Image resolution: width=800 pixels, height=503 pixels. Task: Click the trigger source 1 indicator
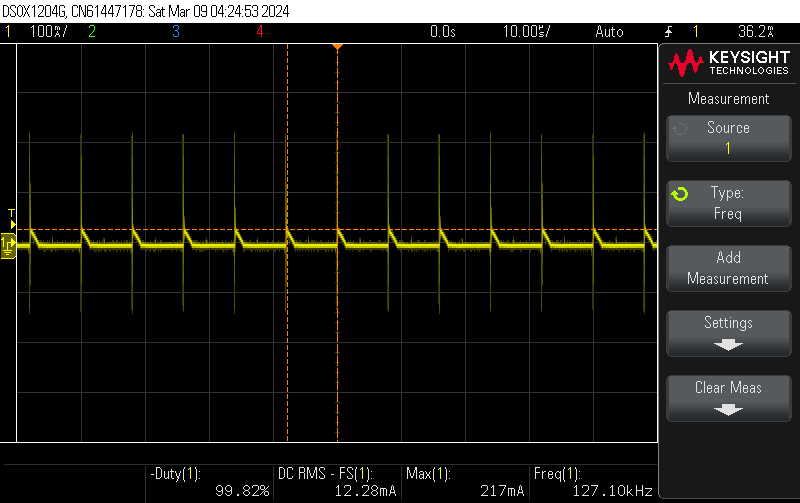695,32
